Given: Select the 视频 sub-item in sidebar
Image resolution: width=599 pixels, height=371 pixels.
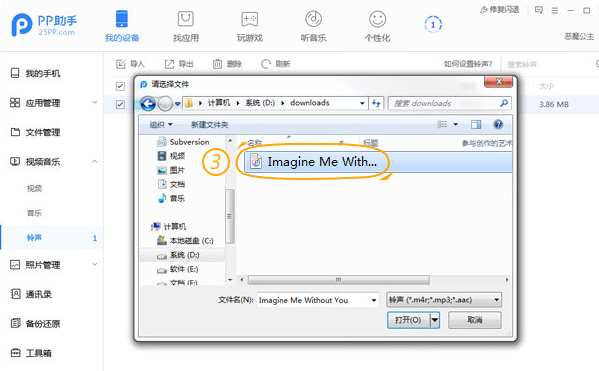Looking at the screenshot, I should pos(34,188).
